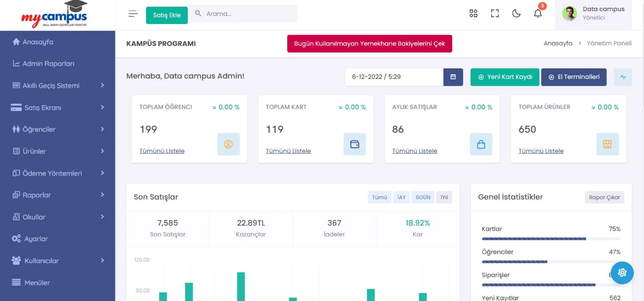
Task: Click the calendar icon beside the date
Action: [x=453, y=77]
